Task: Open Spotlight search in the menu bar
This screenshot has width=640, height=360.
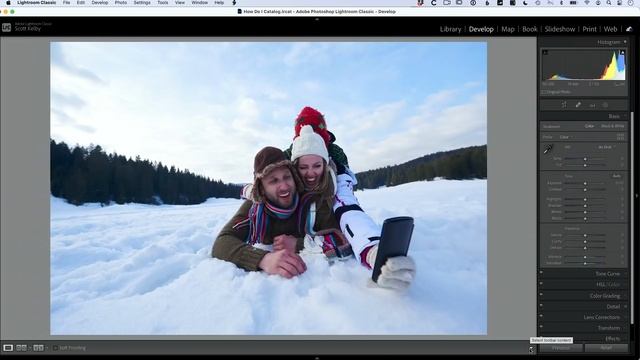Action: [609, 3]
